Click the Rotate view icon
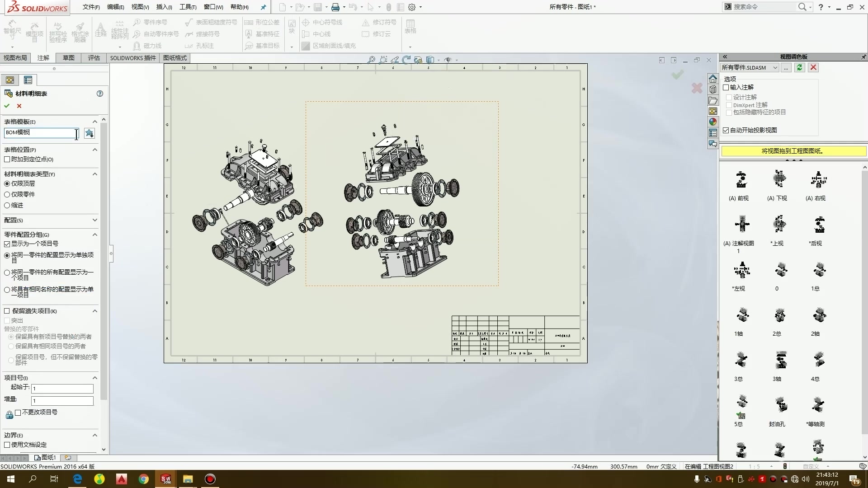This screenshot has height=488, width=868. click(406, 60)
